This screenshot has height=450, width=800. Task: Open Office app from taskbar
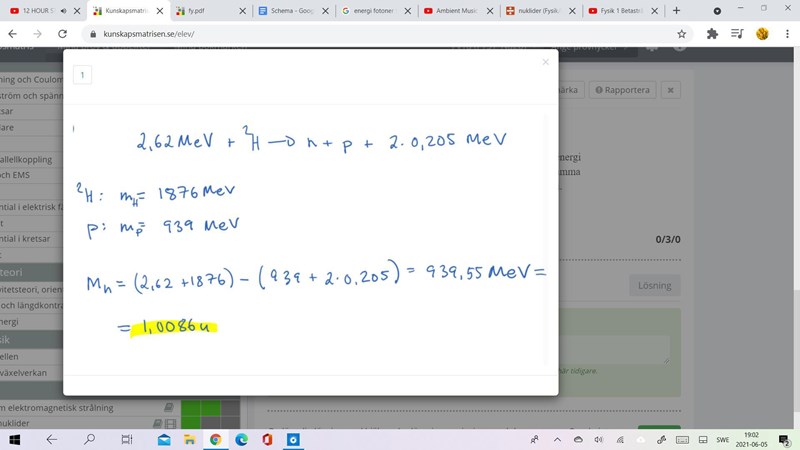click(x=267, y=439)
